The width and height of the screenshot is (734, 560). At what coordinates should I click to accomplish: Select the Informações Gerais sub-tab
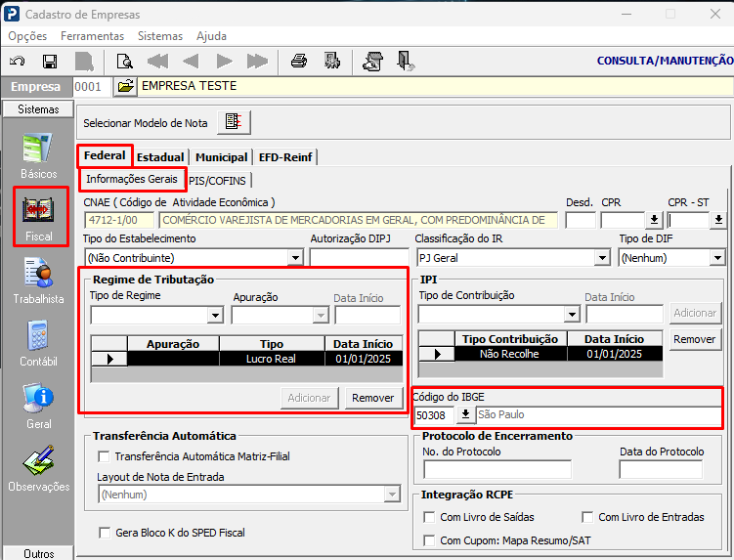[132, 179]
